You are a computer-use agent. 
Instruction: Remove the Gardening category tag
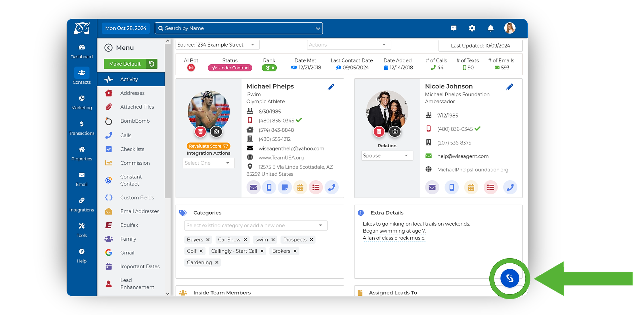point(217,262)
